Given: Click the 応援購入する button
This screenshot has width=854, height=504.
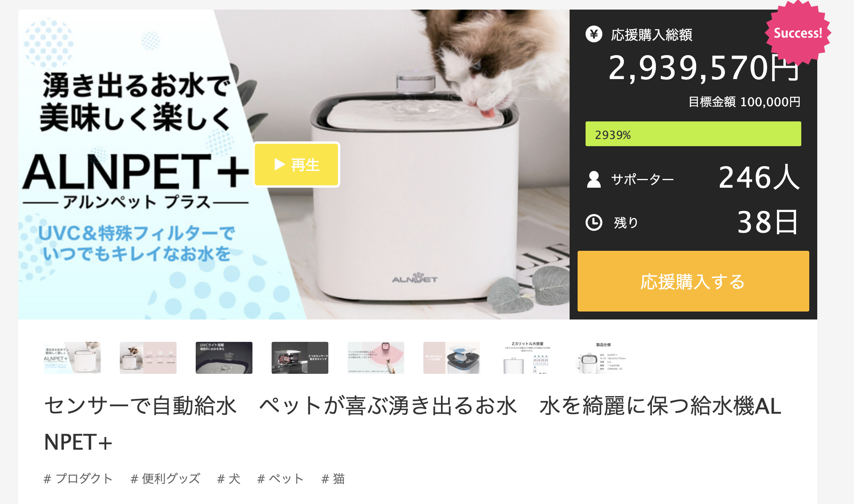Looking at the screenshot, I should point(693,281).
